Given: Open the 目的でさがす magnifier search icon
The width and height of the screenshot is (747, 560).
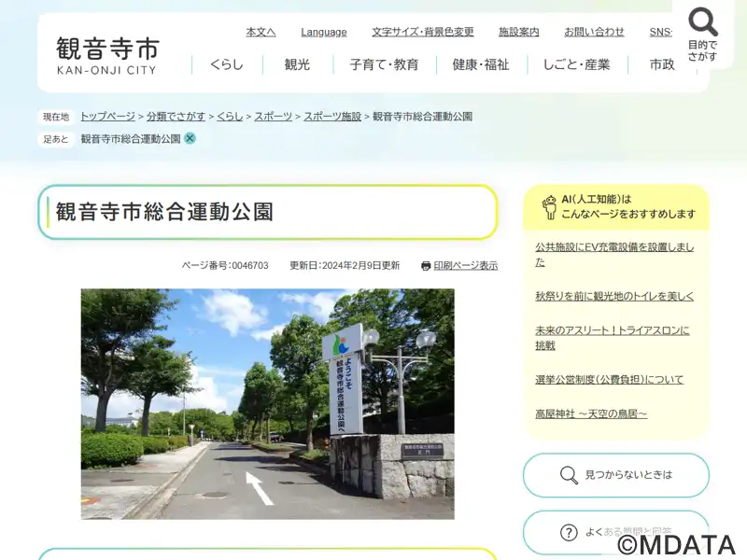Looking at the screenshot, I should (702, 22).
